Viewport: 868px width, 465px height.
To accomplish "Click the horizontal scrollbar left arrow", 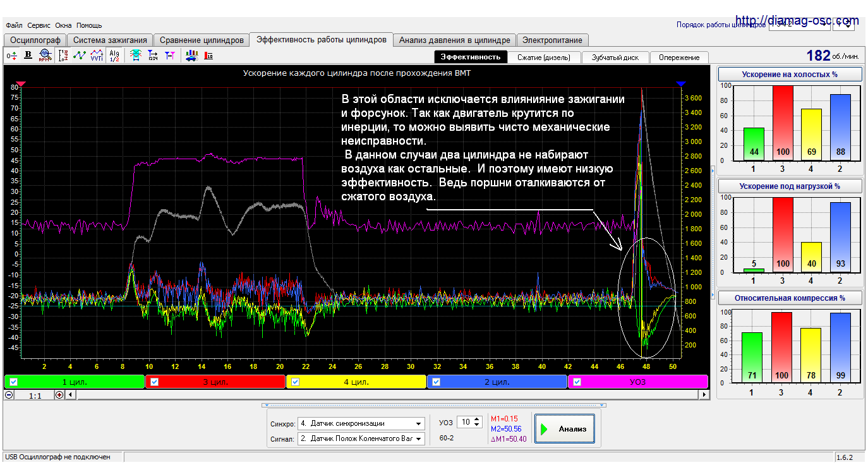I will (x=71, y=394).
